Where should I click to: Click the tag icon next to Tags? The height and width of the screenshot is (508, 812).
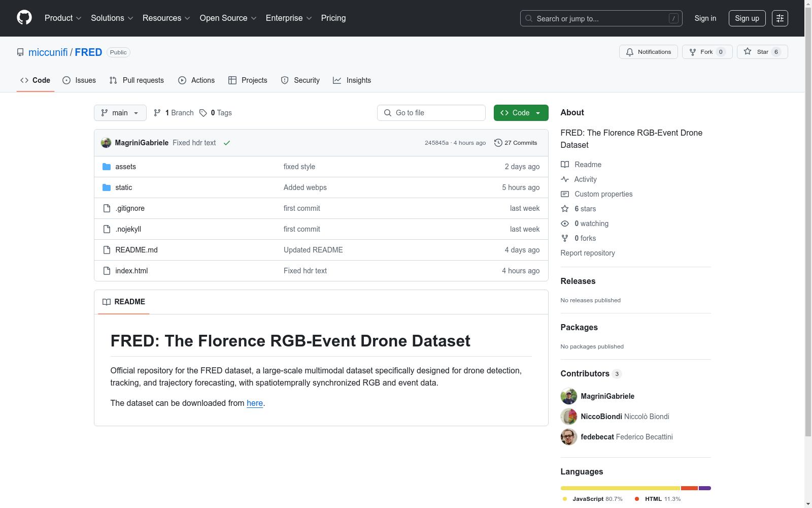203,113
